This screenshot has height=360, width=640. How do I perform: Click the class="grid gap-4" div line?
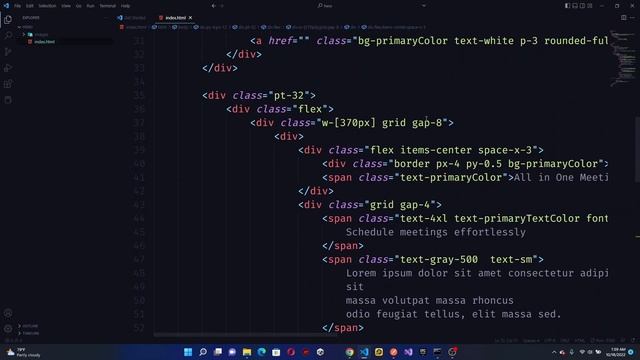click(370, 205)
